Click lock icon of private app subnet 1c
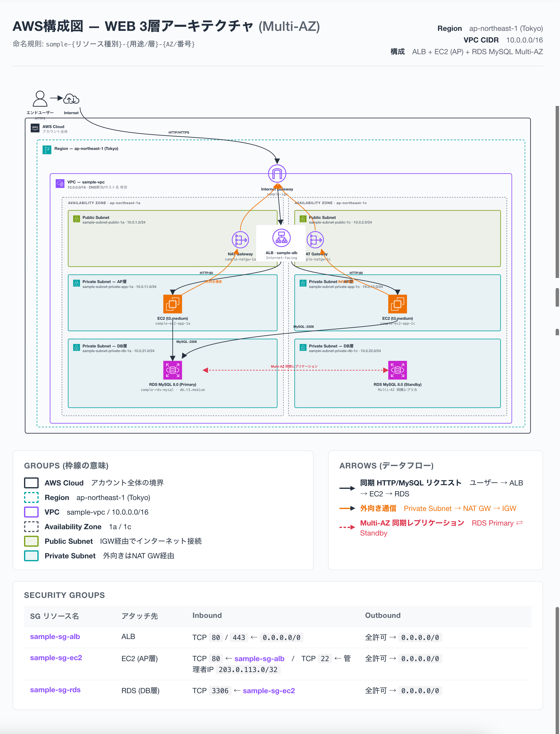The height and width of the screenshot is (734, 560). 303,283
